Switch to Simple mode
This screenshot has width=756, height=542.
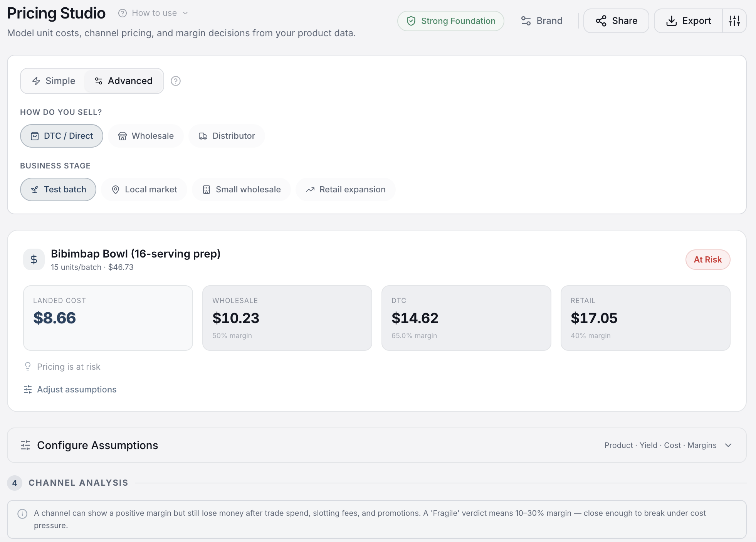53,81
